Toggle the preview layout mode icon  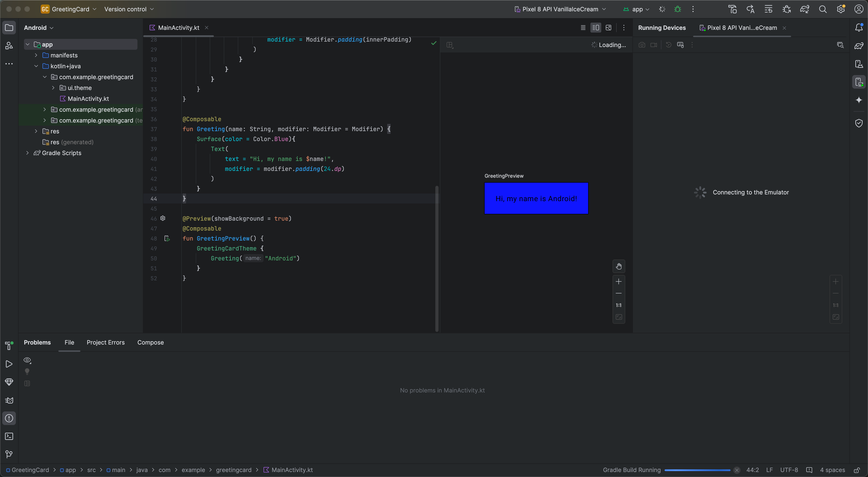coord(450,45)
